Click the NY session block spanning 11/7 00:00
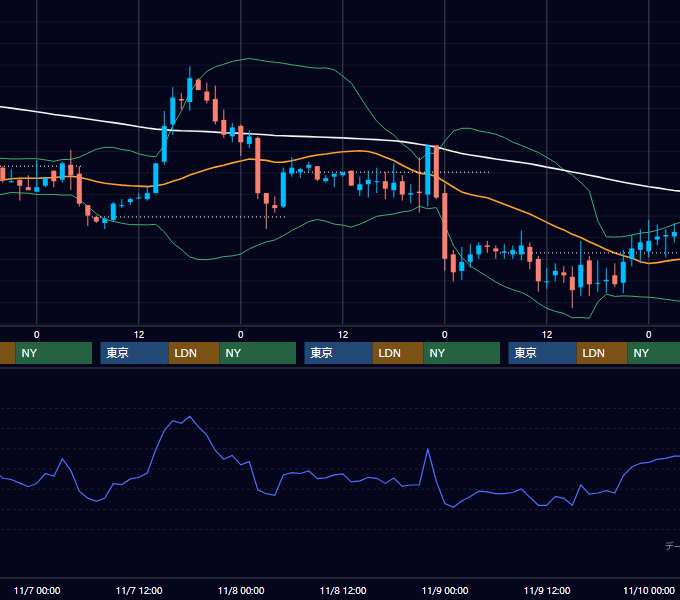Viewport: 680px width, 600px height. click(x=54, y=353)
